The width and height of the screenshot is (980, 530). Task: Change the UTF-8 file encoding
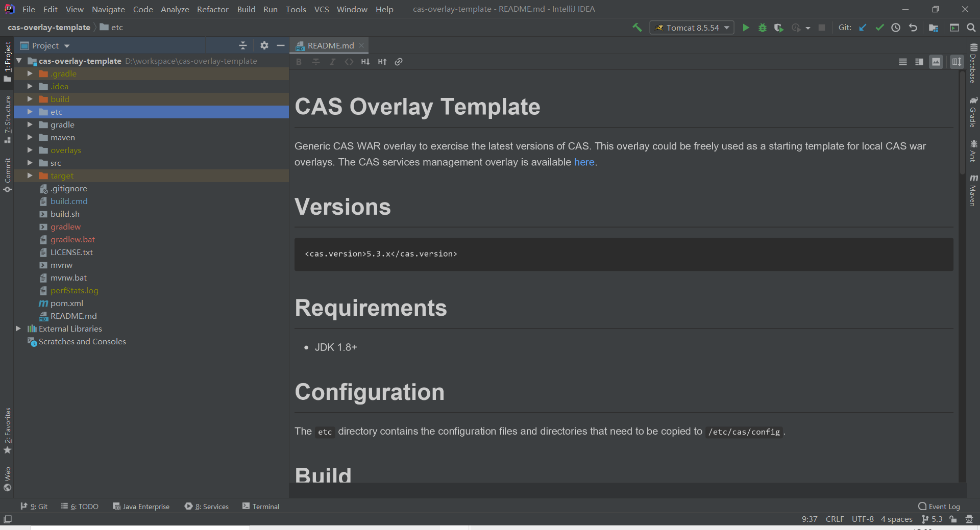pyautogui.click(x=863, y=519)
